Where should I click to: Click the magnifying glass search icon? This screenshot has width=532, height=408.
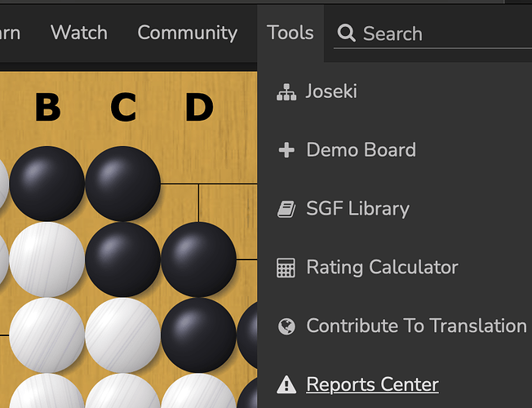coord(346,33)
